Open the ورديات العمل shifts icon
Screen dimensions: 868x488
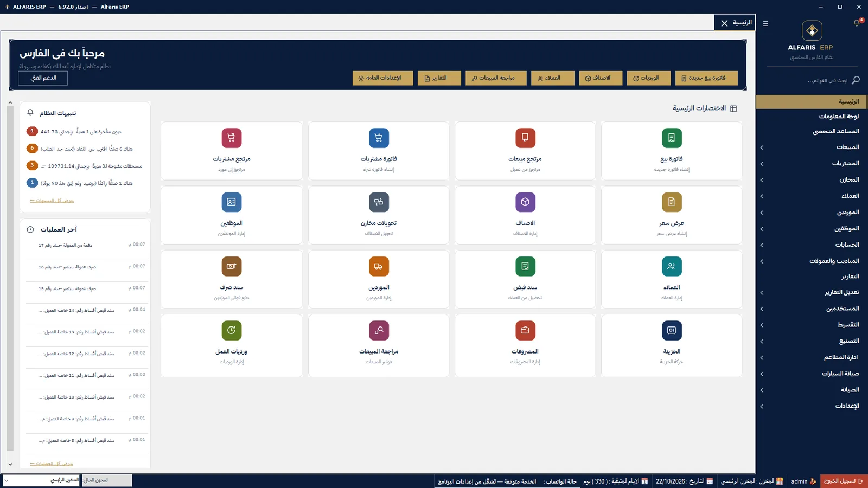(x=232, y=330)
